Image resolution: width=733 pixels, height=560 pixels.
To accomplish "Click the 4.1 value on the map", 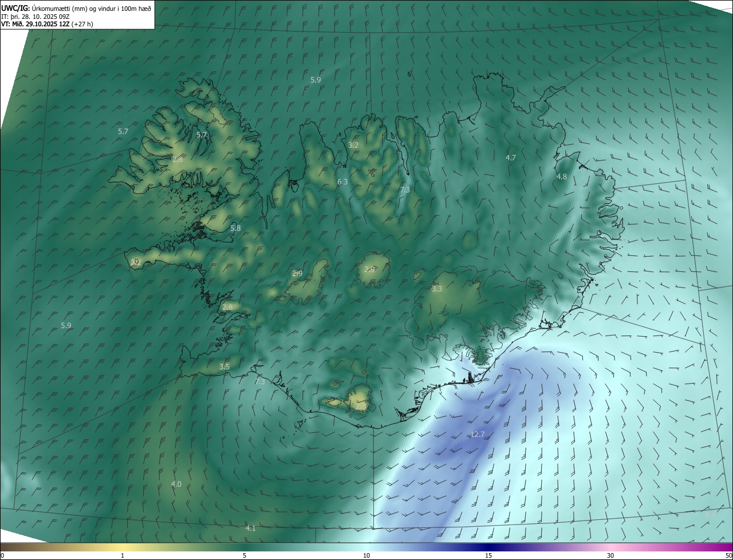I will point(250,528).
